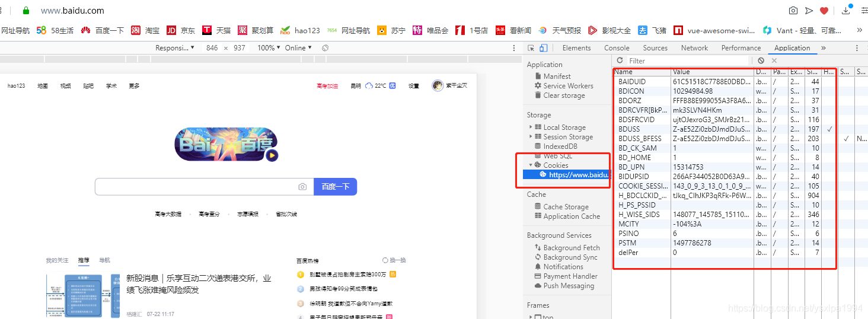The height and width of the screenshot is (319, 868).
Task: Open the 贴吧 link on Baidu
Action: [88, 86]
